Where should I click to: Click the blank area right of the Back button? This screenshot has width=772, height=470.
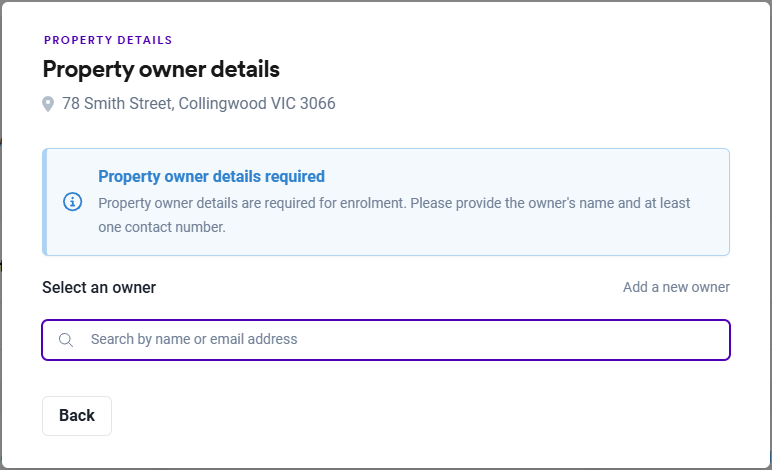[x=400, y=416]
